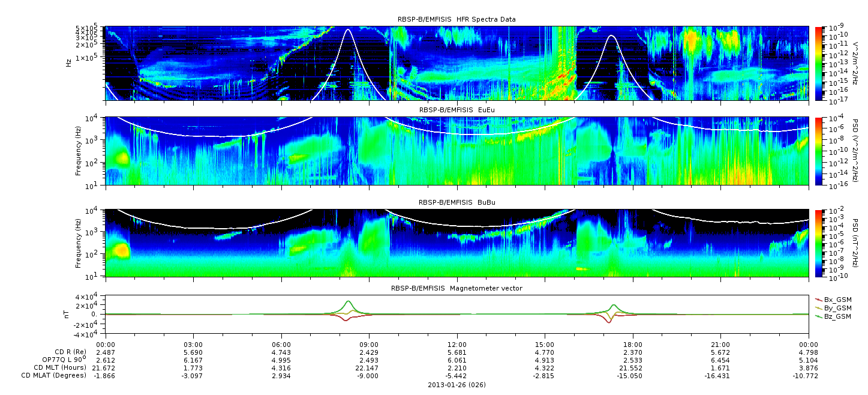
Task: Click the 09:00 time axis tick label
Action: [x=369, y=344]
